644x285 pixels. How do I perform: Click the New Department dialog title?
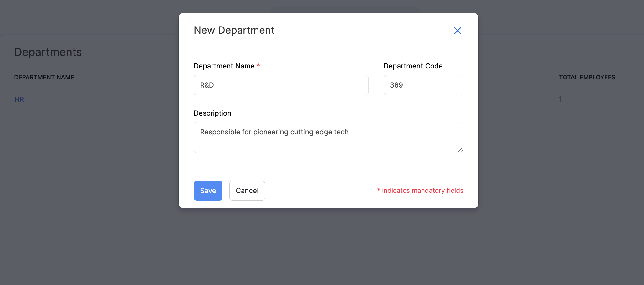[x=234, y=30]
